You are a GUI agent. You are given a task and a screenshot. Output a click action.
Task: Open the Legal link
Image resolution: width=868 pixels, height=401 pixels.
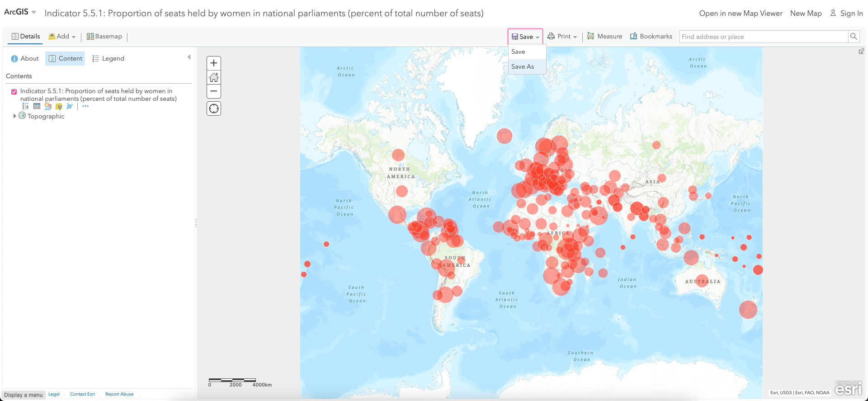pos(54,394)
